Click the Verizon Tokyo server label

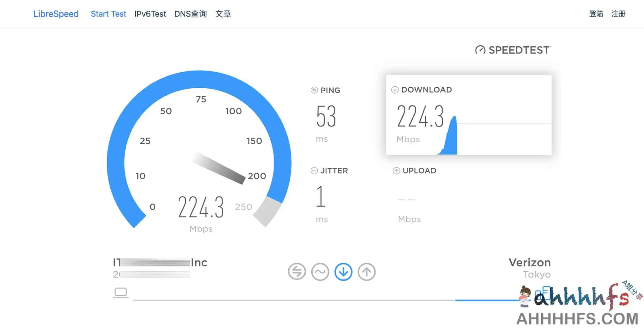point(530,268)
